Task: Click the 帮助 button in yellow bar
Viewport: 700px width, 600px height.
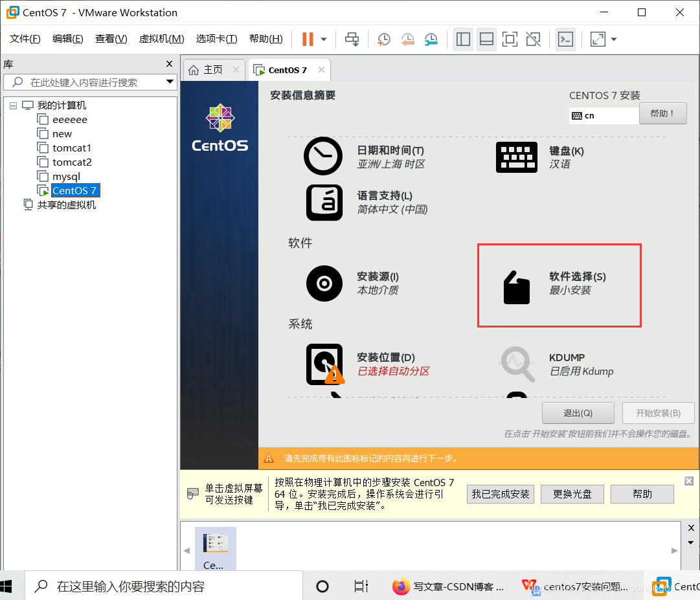Action: click(642, 494)
